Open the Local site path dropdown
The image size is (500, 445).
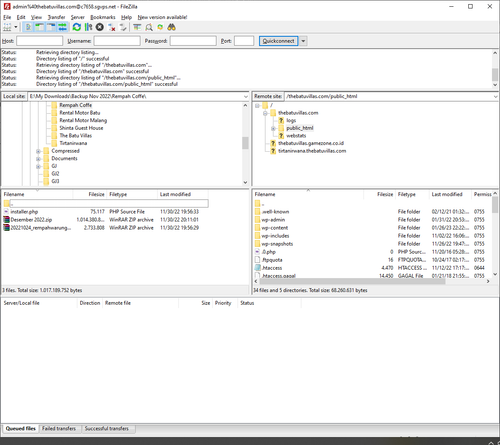point(246,96)
